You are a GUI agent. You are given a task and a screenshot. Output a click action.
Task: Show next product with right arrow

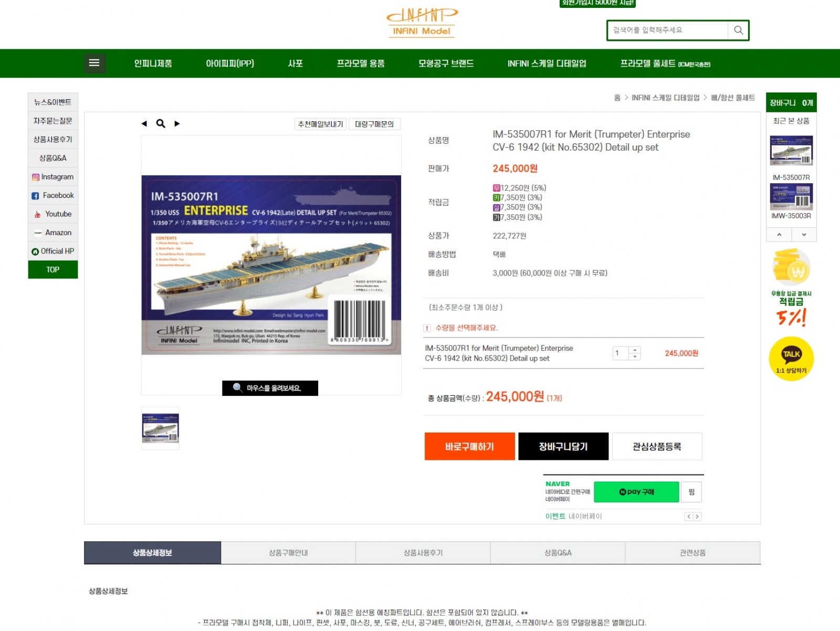tap(177, 124)
